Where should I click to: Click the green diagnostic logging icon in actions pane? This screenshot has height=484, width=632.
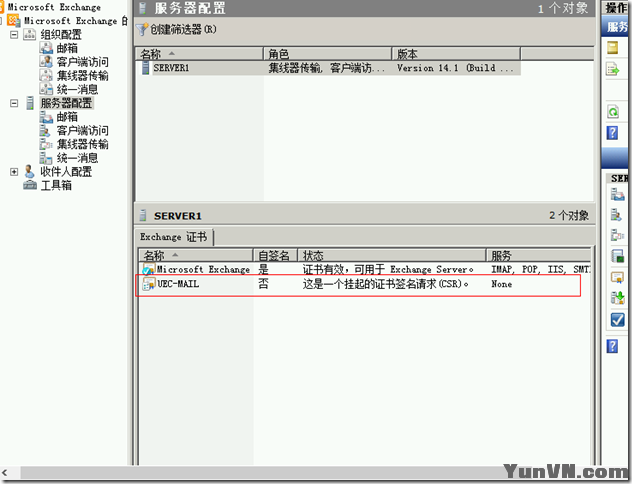click(617, 256)
